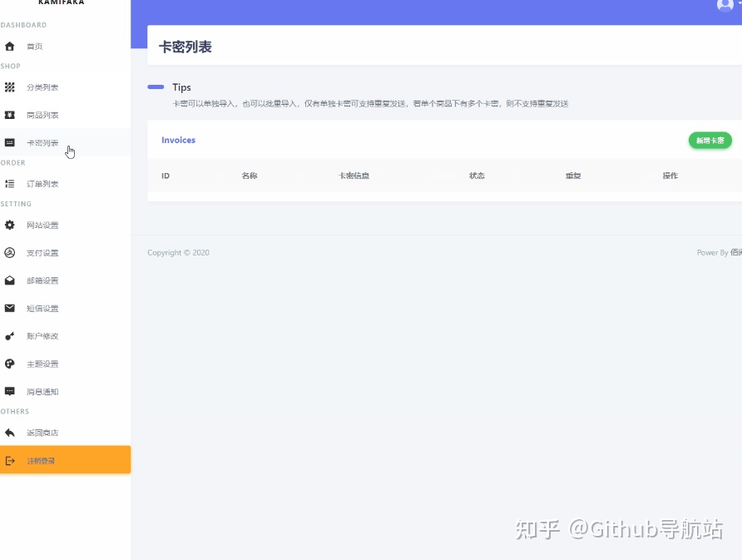Image resolution: width=742 pixels, height=560 pixels.
Task: Click the ID column header
Action: coord(166,176)
